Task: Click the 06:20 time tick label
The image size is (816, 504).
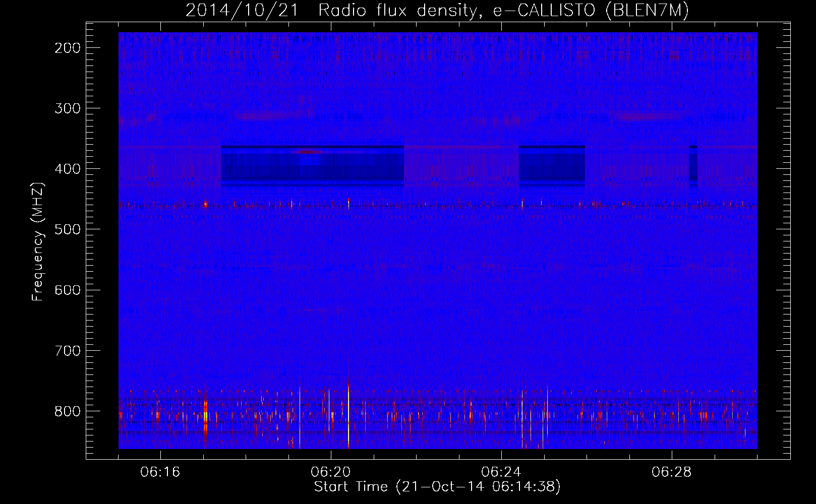Action: point(331,472)
